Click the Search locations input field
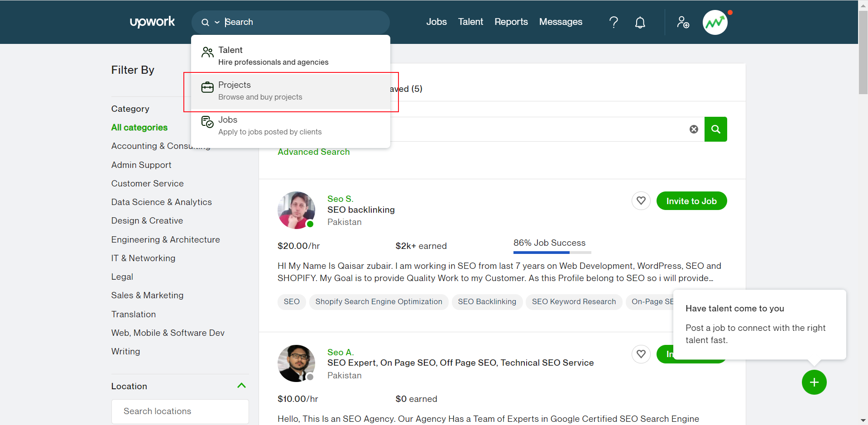 [x=180, y=411]
